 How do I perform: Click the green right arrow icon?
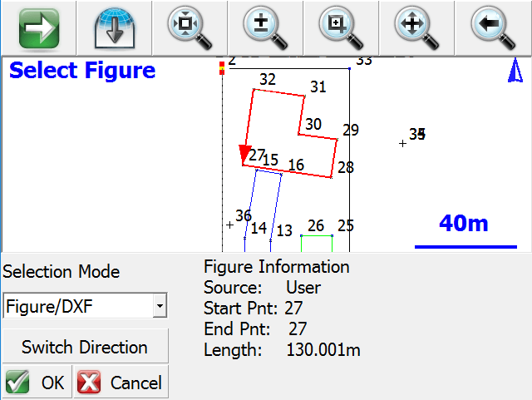pos(39,28)
